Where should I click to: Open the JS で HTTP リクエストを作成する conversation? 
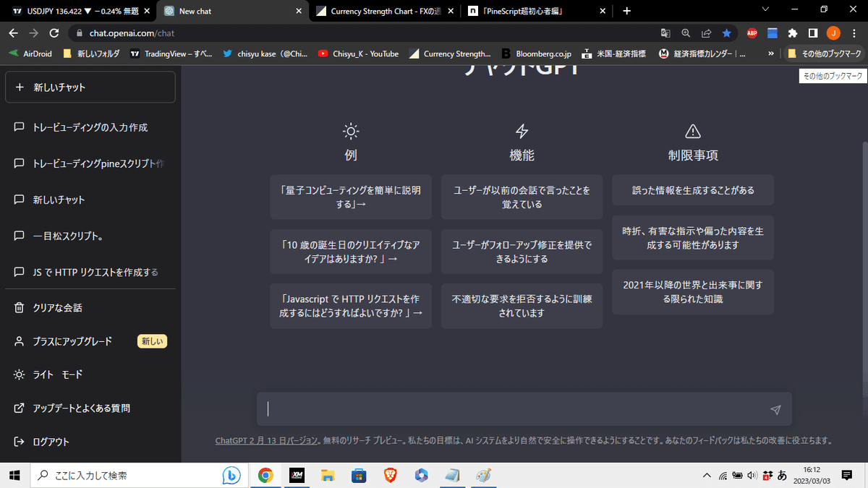90,273
